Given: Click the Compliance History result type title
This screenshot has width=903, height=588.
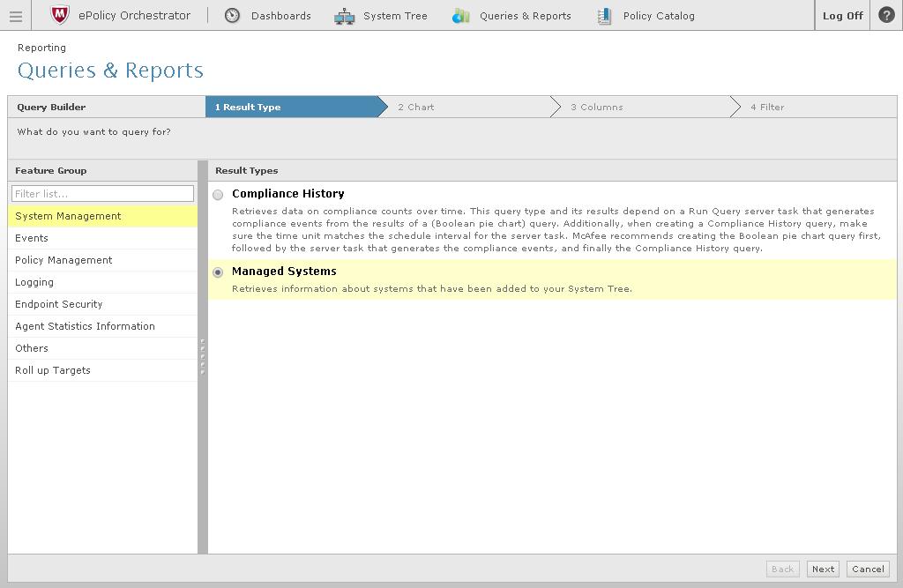Looking at the screenshot, I should (288, 194).
